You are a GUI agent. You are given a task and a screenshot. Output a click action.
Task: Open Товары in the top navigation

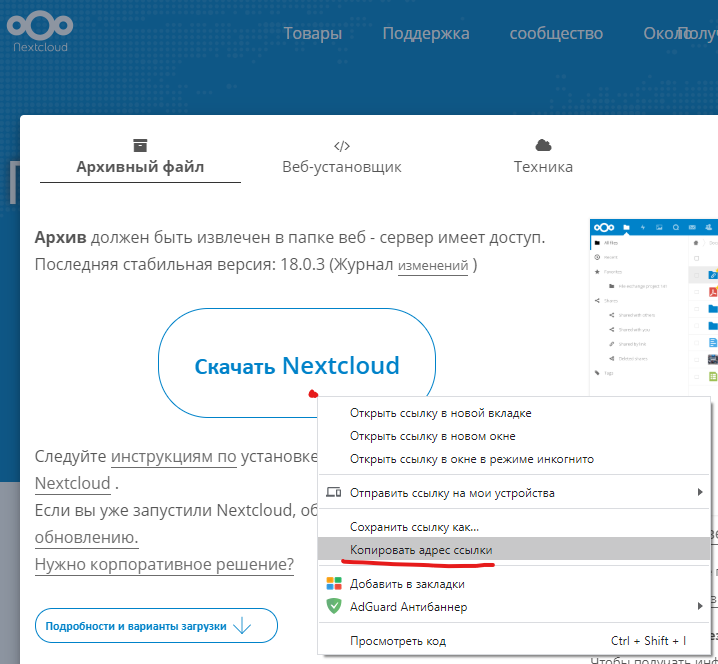(312, 34)
